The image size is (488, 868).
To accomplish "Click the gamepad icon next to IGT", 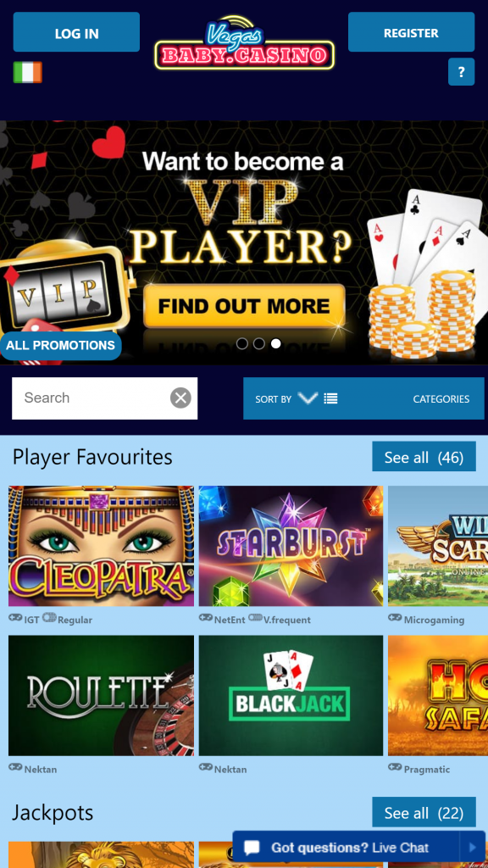I will click(x=15, y=618).
